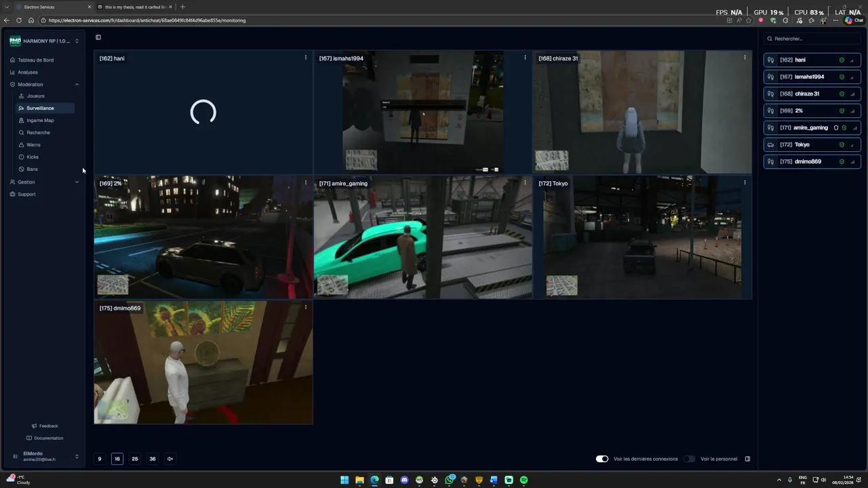Open Spotify from the taskbar

[x=524, y=480]
